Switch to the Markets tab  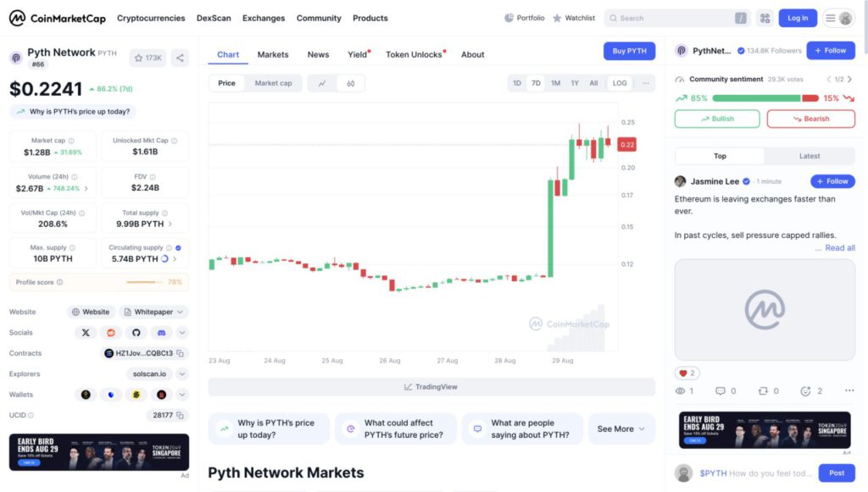(273, 54)
